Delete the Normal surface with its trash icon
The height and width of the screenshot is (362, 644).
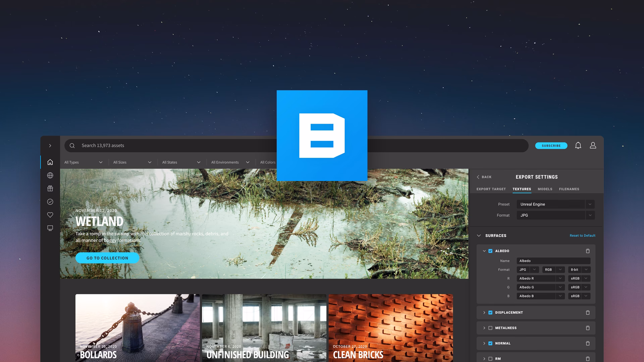click(588, 344)
